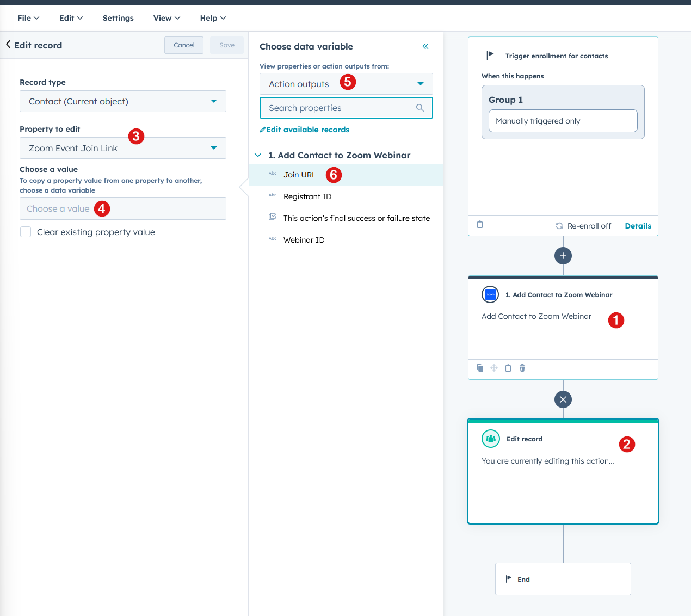Click the Trigger enrollment for contacts title
This screenshot has height=616, width=691.
pos(557,56)
